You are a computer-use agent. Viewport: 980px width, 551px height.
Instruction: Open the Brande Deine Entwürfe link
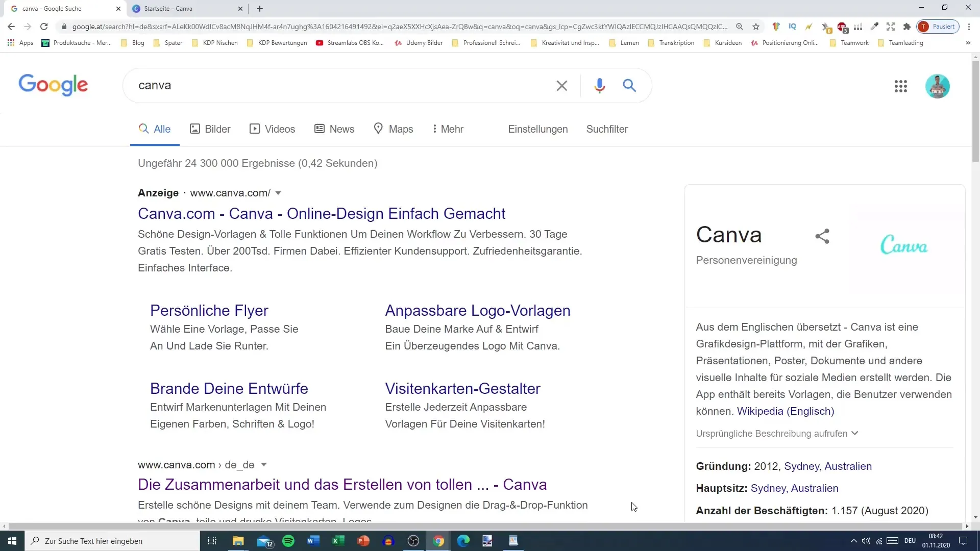(229, 388)
